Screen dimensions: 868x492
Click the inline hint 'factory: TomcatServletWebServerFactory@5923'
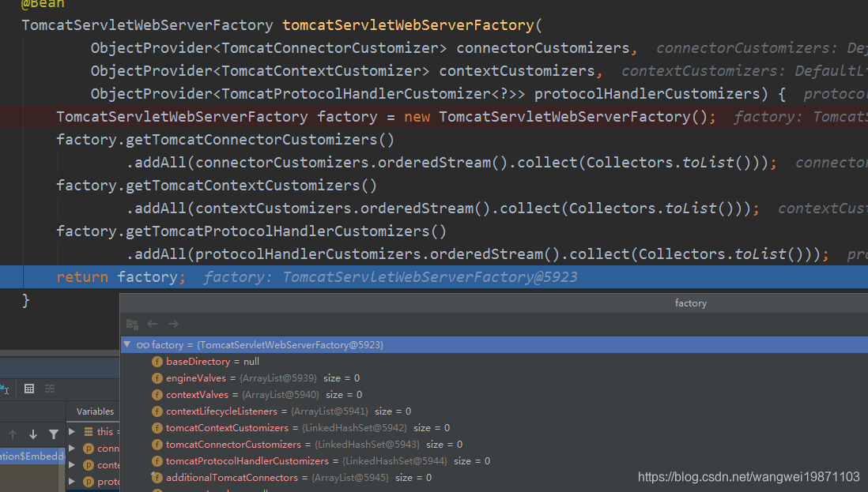click(x=391, y=277)
